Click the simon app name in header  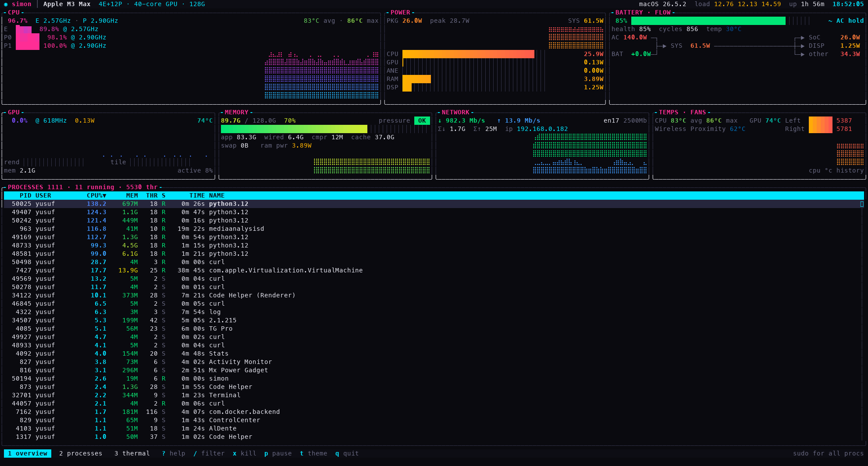coord(21,4)
